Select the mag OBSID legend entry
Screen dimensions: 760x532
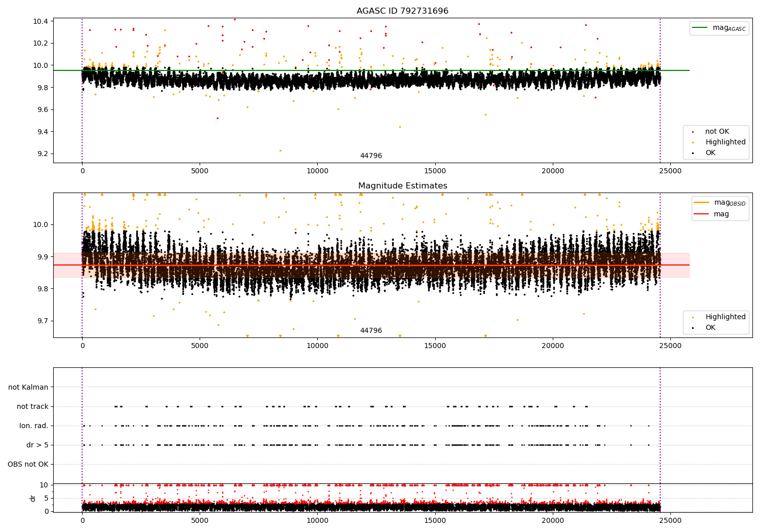[x=720, y=203]
